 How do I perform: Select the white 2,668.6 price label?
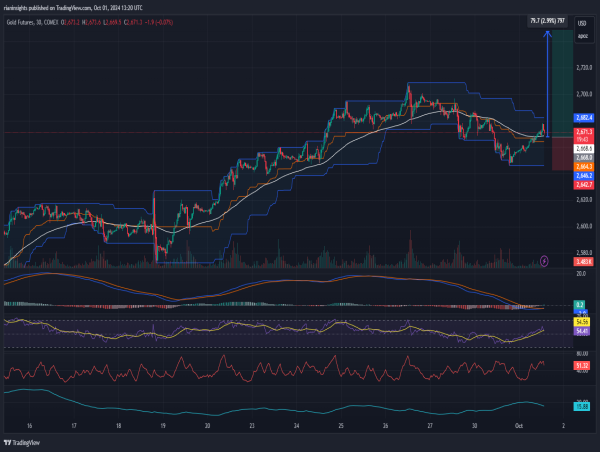tap(584, 148)
